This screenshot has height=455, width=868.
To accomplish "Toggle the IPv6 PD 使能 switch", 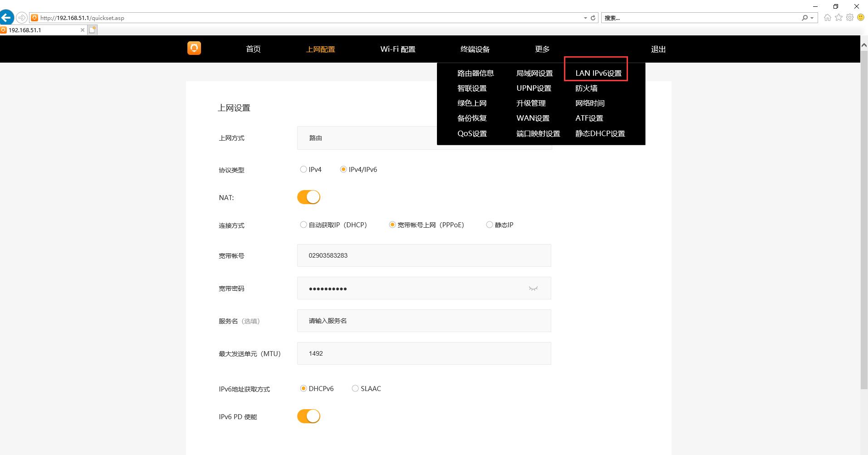I will coord(309,416).
